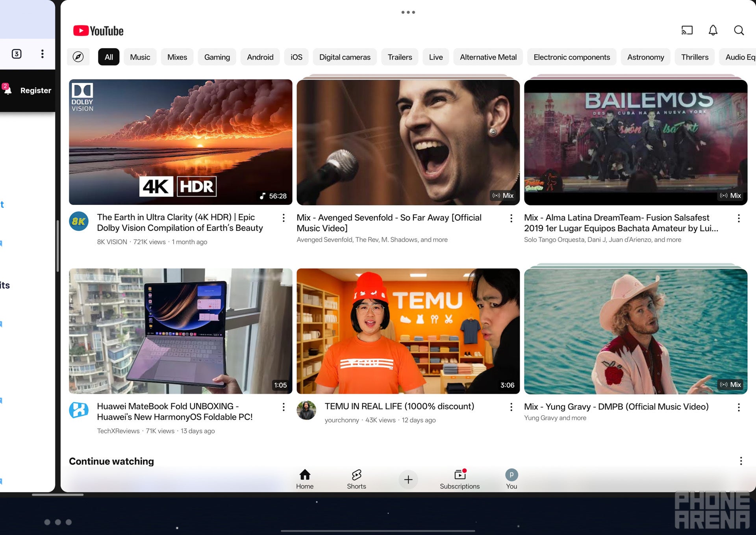Tap the Create plus button
The image size is (756, 535).
408,479
